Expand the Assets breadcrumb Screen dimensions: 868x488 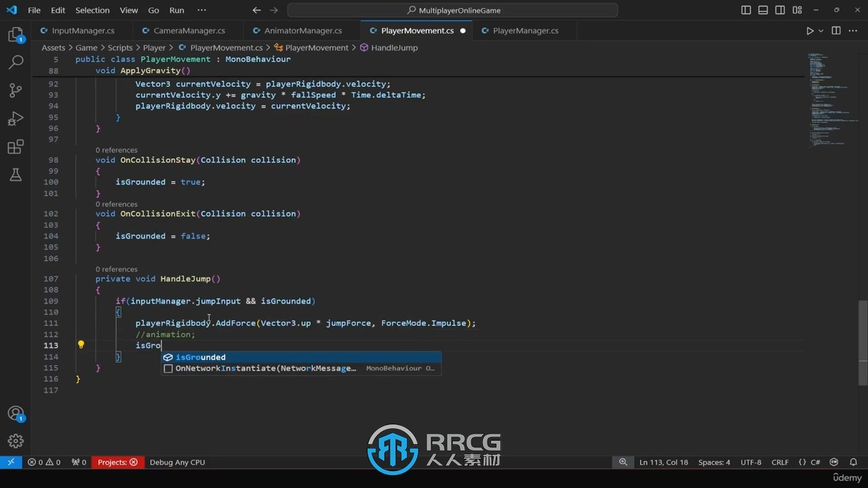coord(54,47)
